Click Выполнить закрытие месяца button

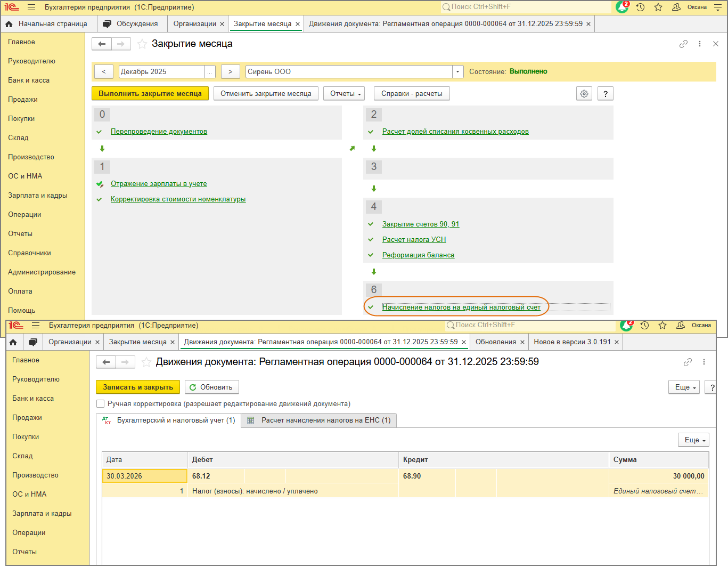click(150, 94)
